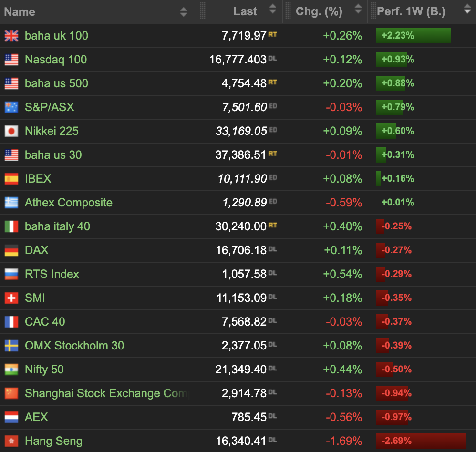Open the baha us 500 link
The image size is (476, 452).
click(x=56, y=83)
